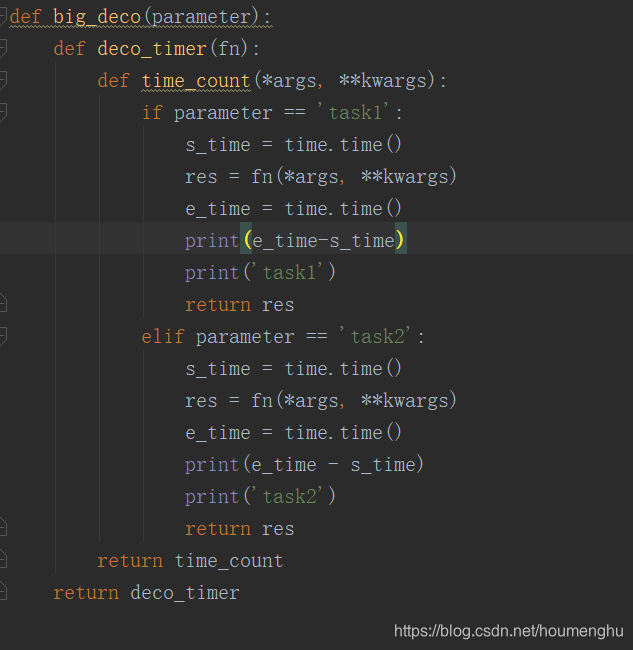Click the highlighted yellow opening parenthesis

point(247,240)
